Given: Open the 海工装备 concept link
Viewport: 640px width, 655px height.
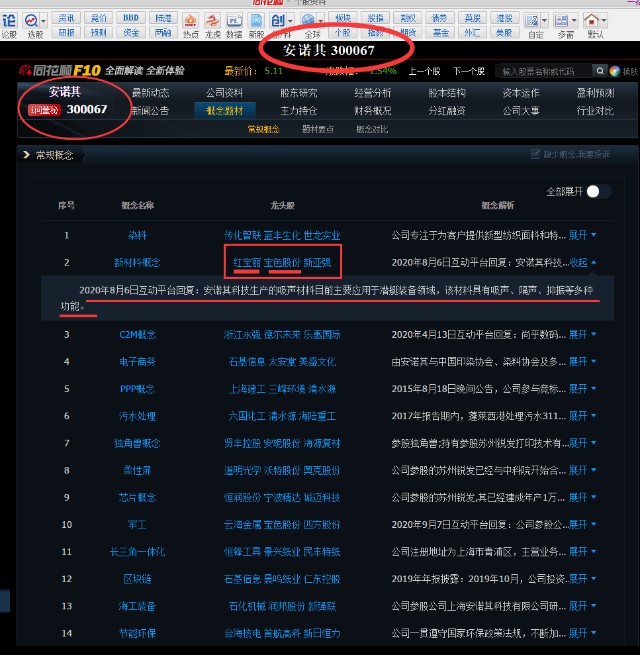Looking at the screenshot, I should 137,606.
